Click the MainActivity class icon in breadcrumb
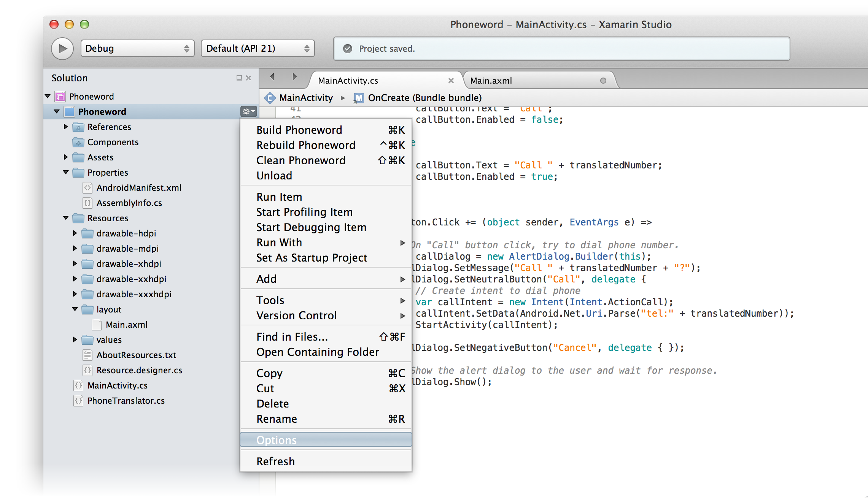 click(270, 98)
